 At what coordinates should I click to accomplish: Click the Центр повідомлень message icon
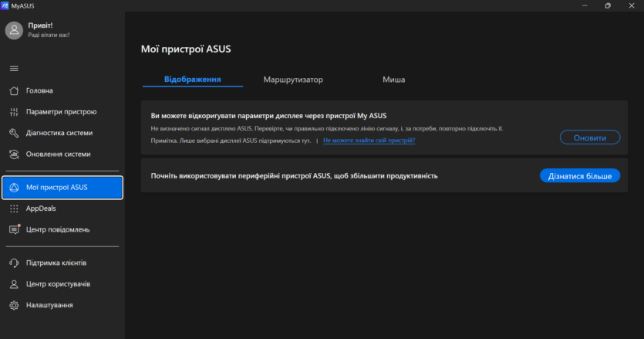[14, 229]
